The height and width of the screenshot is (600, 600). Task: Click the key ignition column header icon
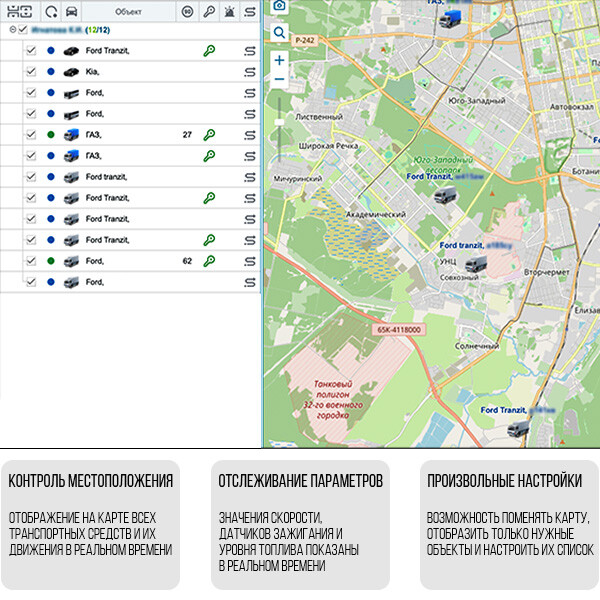point(208,11)
